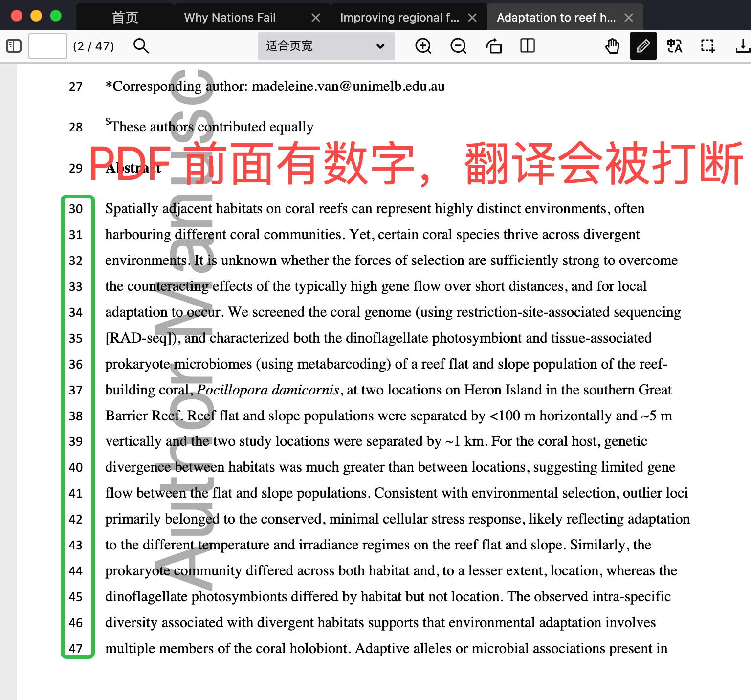Select the hand pan tool
The image size is (751, 700).
(612, 46)
